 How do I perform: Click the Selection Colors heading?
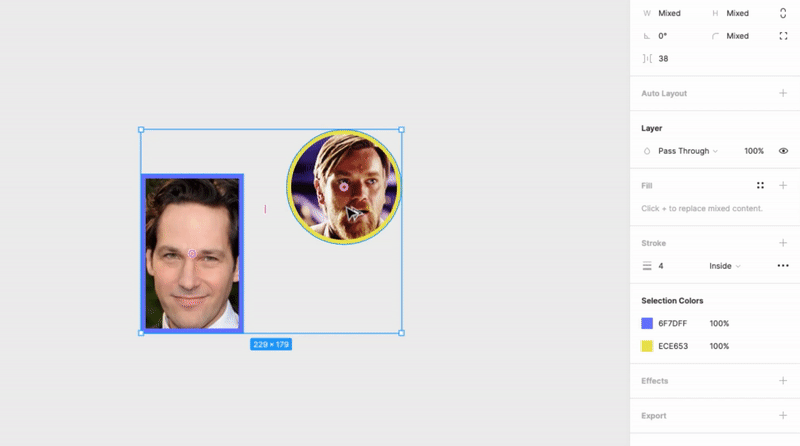click(x=672, y=301)
